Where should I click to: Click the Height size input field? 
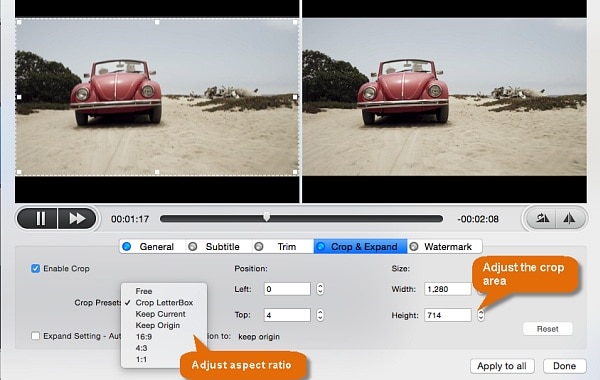[x=448, y=315]
